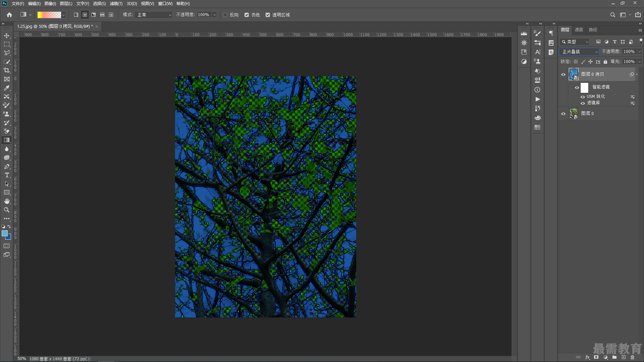This screenshot has height=362, width=644.
Task: Toggle the 透明区域 transparency checkbox
Action: 268,15
